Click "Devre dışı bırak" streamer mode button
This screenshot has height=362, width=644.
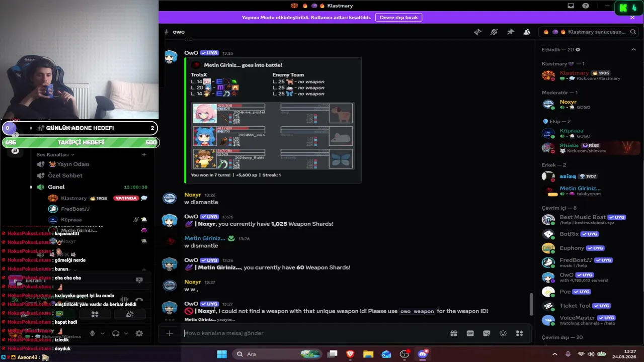398,17
